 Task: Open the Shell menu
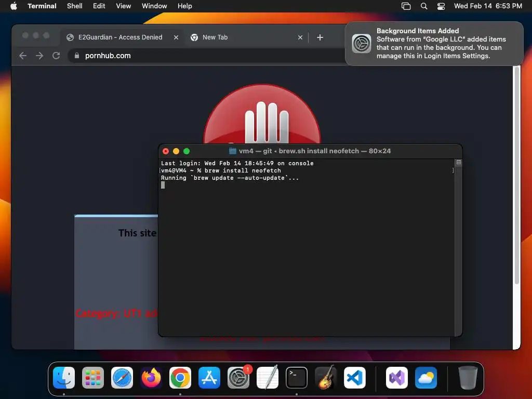[74, 6]
